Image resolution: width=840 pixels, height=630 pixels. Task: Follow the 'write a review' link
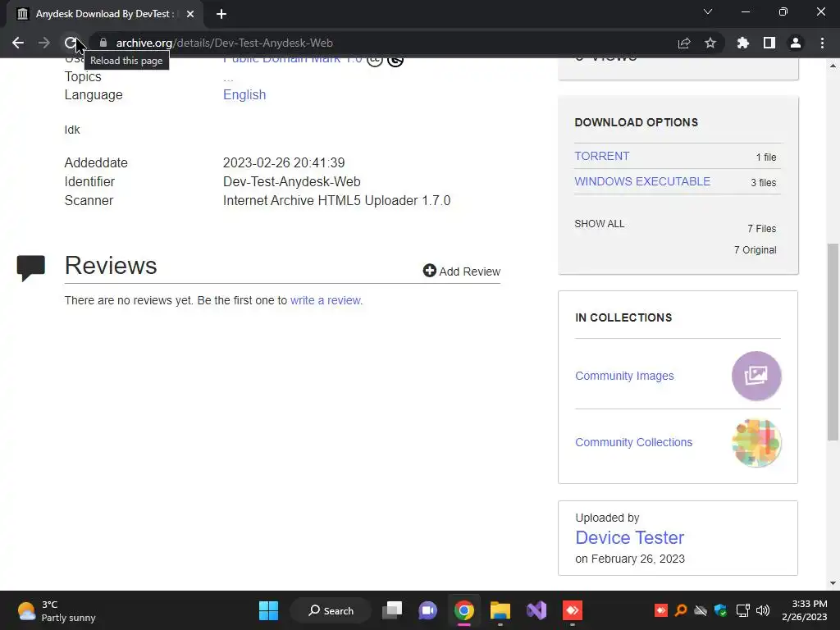325,300
